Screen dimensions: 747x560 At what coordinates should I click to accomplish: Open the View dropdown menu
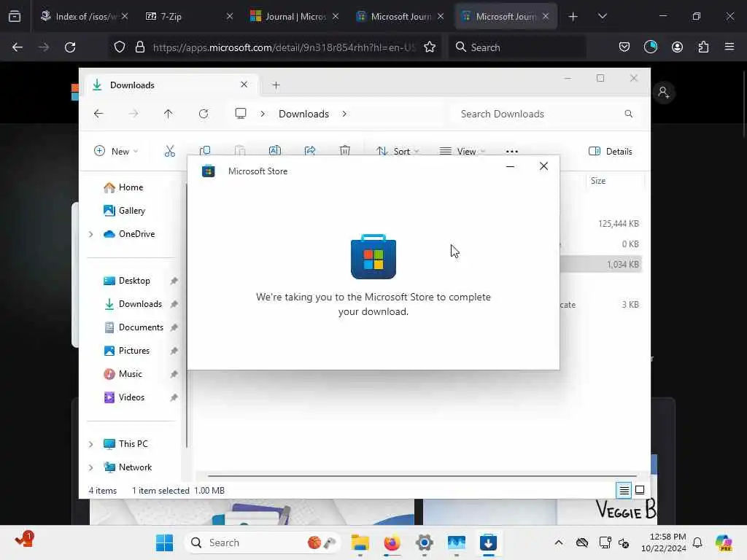(462, 152)
